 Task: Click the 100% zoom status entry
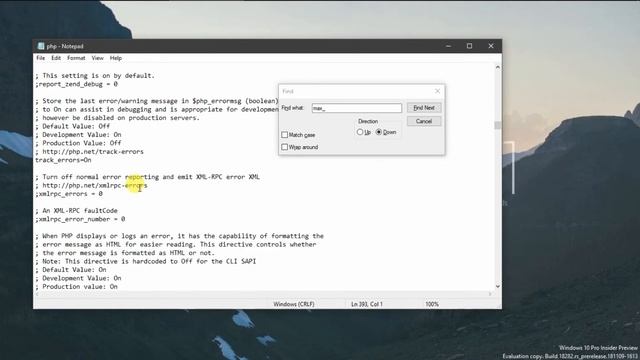432,304
